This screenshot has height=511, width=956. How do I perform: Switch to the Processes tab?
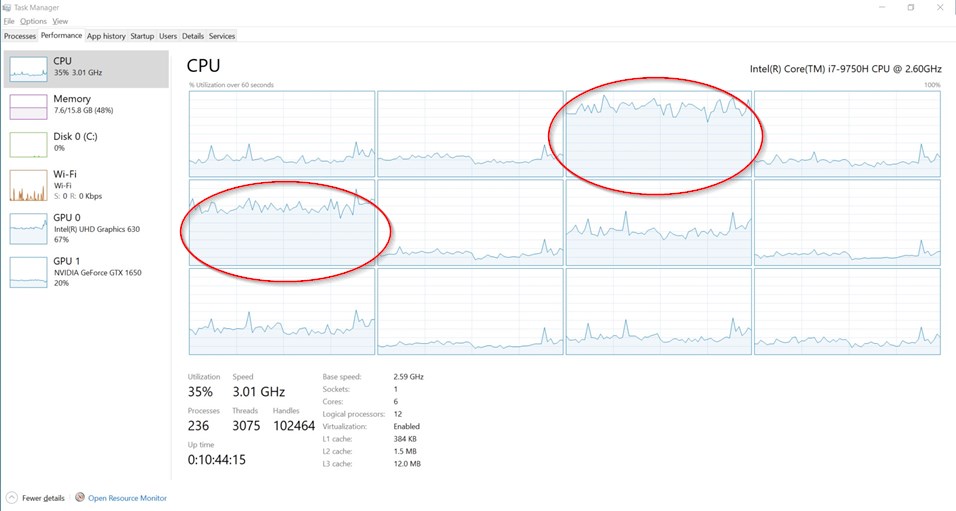[x=20, y=36]
